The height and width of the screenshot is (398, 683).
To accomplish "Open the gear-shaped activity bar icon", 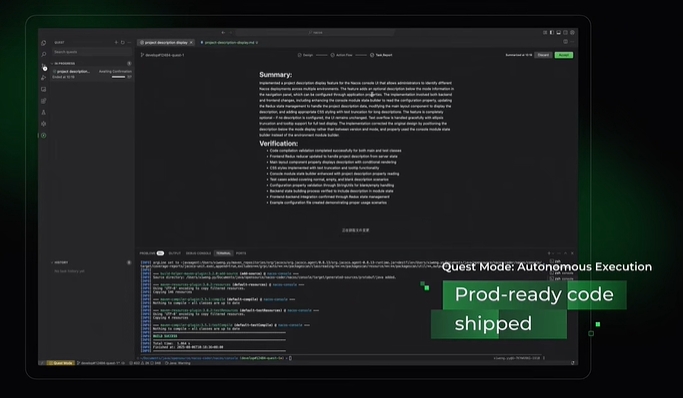I will (x=44, y=124).
